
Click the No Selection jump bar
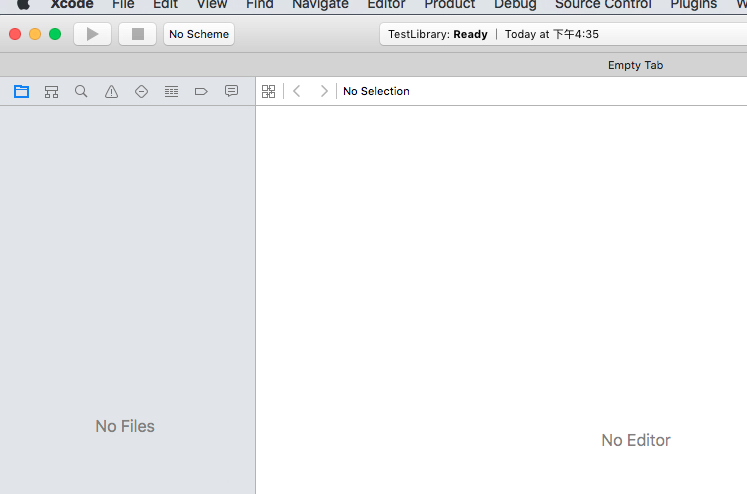(376, 91)
